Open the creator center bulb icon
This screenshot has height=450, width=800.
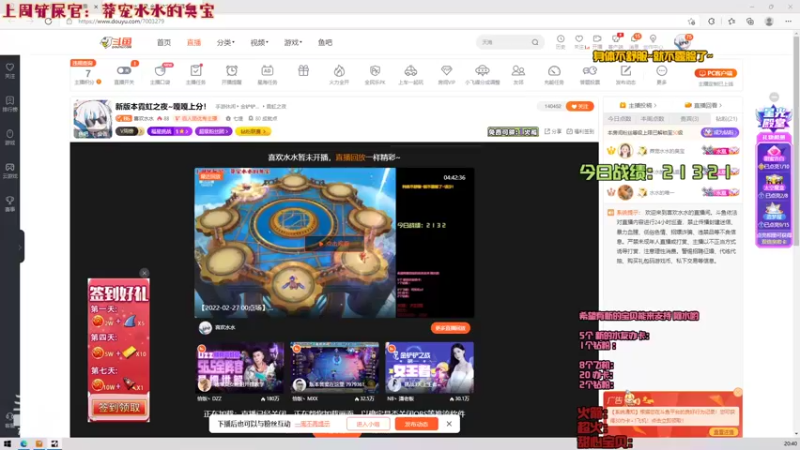coord(653,41)
